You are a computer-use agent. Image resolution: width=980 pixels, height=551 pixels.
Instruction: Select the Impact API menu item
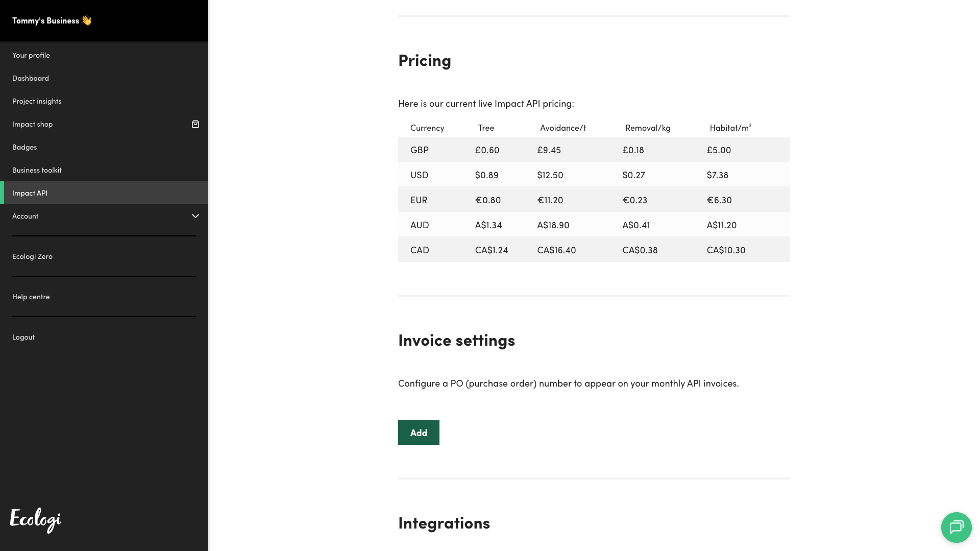(30, 193)
